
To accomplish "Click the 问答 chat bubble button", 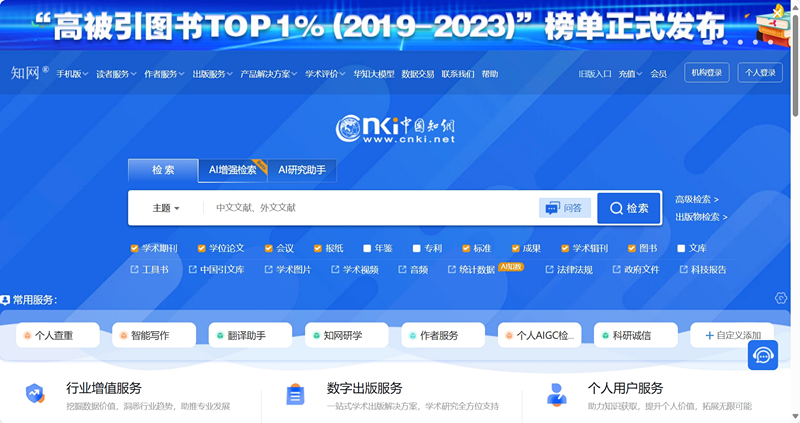I will 565,208.
